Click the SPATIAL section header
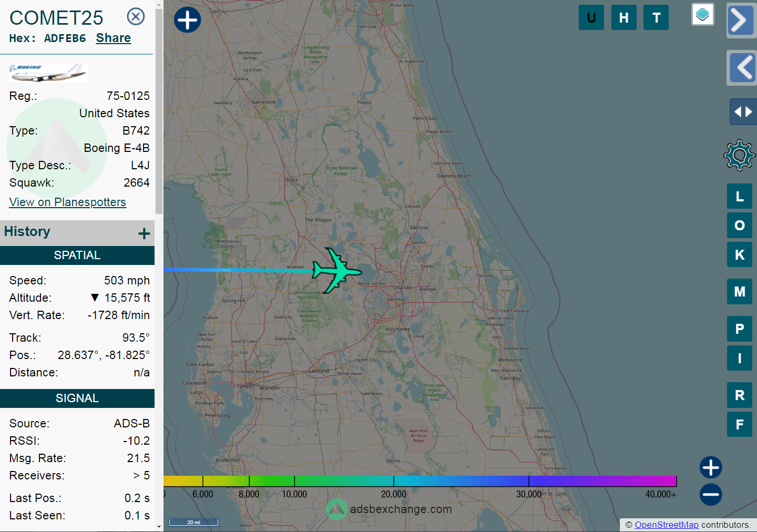Image resolution: width=757 pixels, height=532 pixels. pos(77,255)
